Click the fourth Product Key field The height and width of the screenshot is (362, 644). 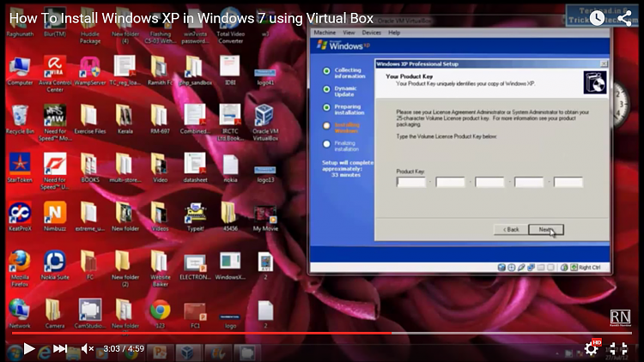point(529,182)
